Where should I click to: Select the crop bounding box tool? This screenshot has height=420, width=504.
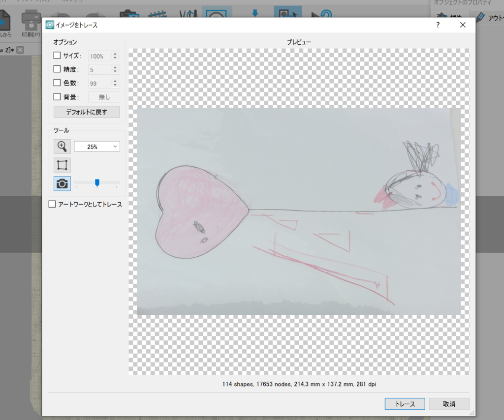point(62,165)
